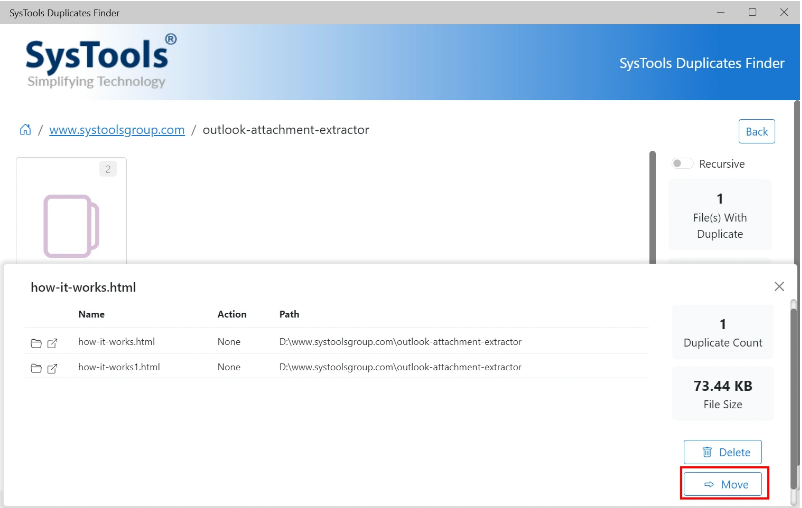Click the 73.44 KB File Size card

coord(723,393)
